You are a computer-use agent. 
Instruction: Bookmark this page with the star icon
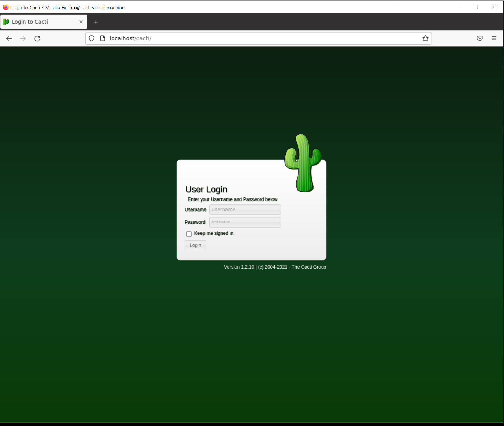click(x=425, y=38)
